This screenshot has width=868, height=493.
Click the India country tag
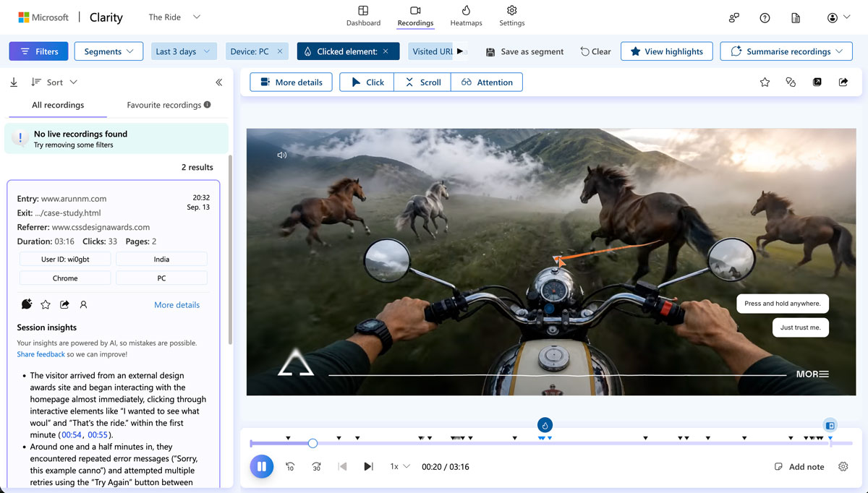point(161,259)
